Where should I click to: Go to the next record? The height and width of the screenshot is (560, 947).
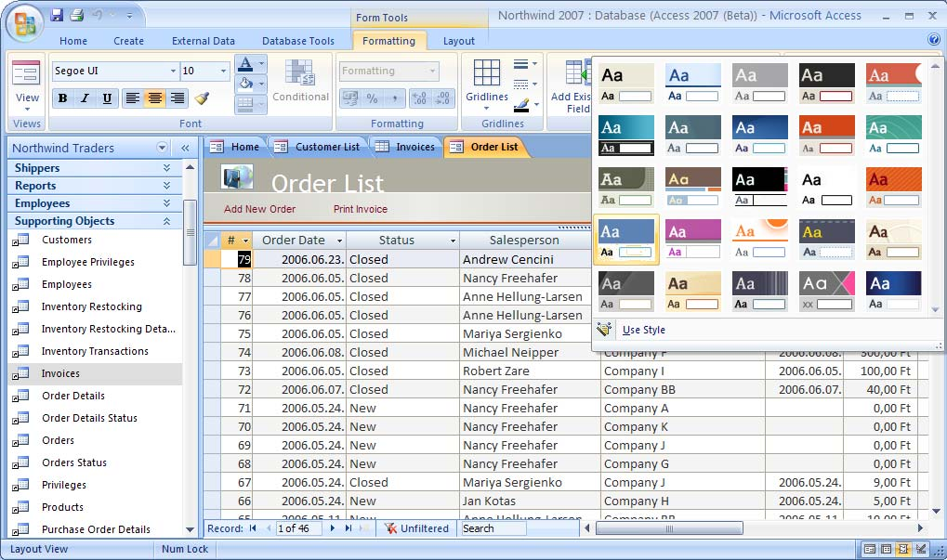[x=332, y=528]
